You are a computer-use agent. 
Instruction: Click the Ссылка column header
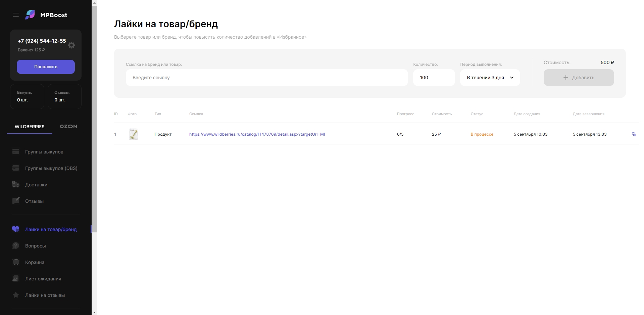pyautogui.click(x=196, y=114)
